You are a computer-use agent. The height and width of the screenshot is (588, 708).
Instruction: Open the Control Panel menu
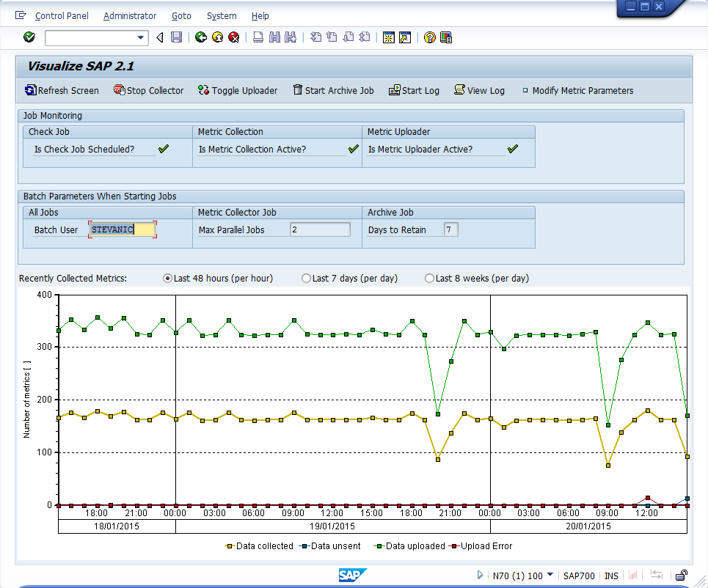[x=62, y=16]
